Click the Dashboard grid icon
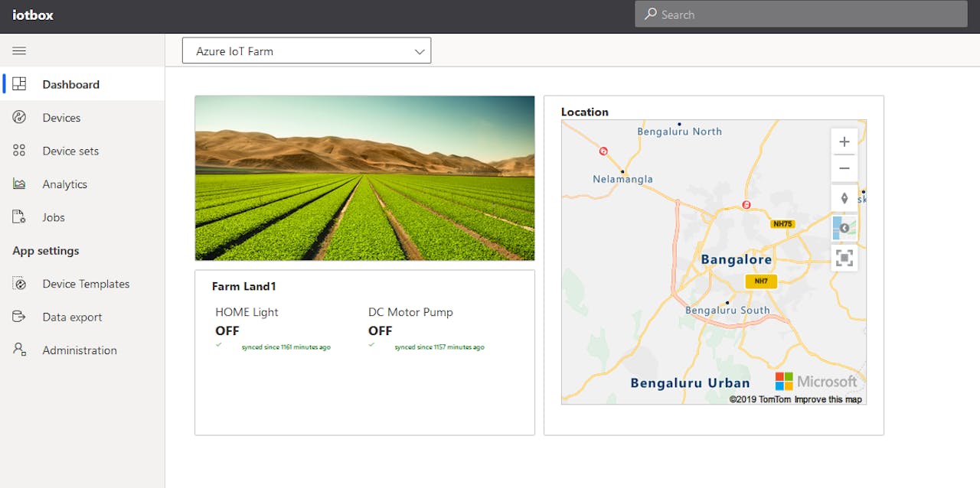This screenshot has height=488, width=980. pyautogui.click(x=19, y=84)
